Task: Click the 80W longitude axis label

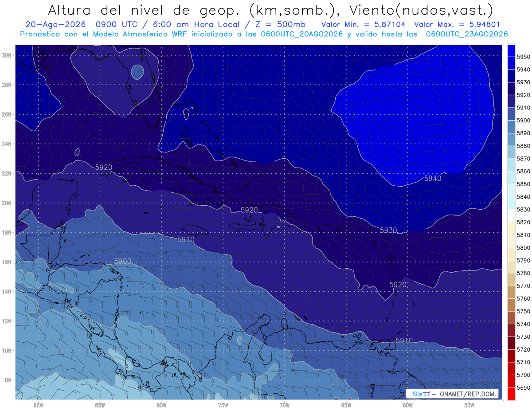Action: coord(161,405)
